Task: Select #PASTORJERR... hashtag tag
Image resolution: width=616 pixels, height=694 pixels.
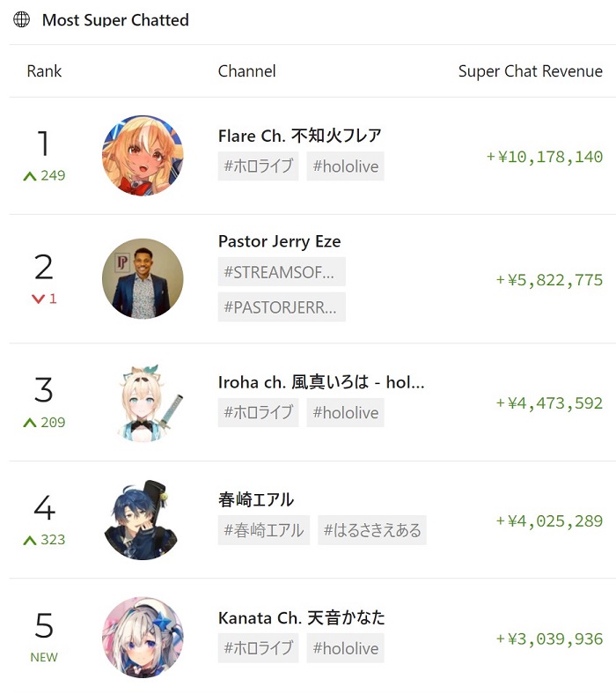Action: click(x=282, y=306)
